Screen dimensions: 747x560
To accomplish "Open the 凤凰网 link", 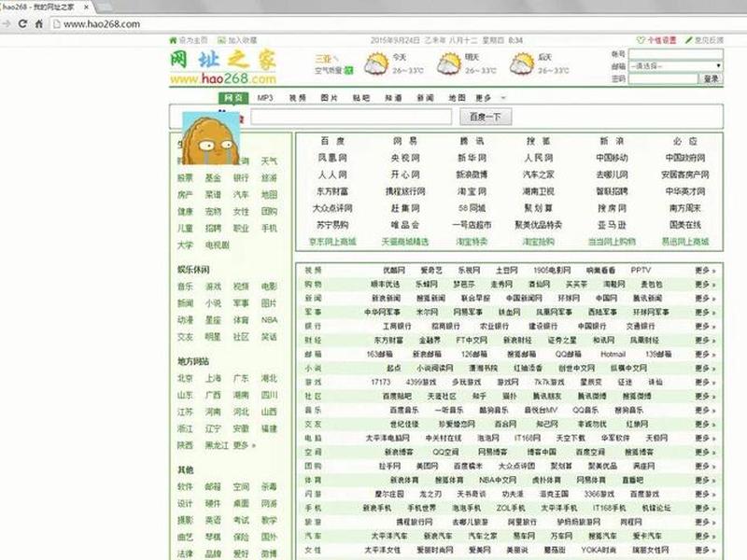I will click(x=332, y=158).
